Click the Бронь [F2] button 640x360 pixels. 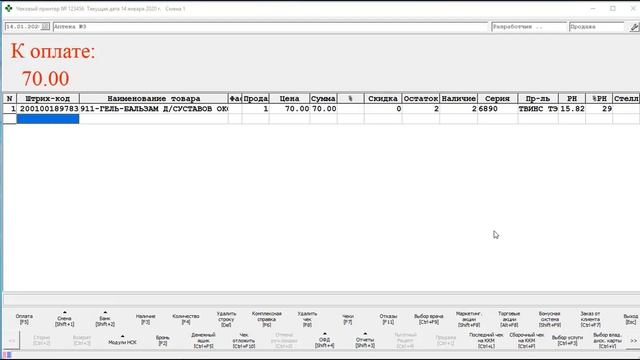tap(162, 340)
